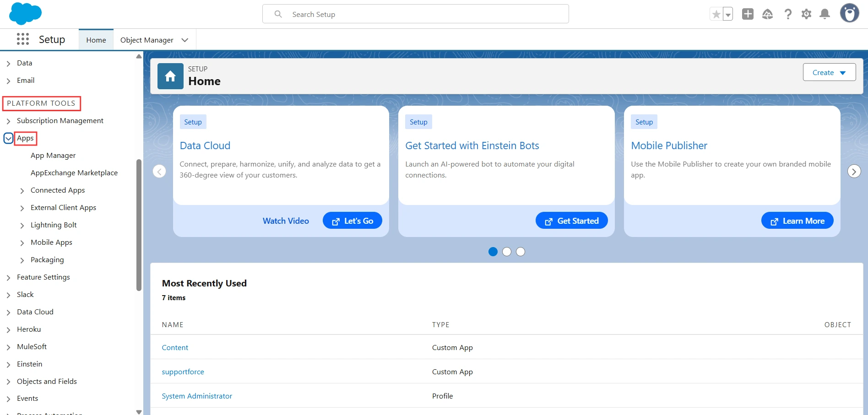The height and width of the screenshot is (415, 868).
Task: Expand the Packaging node
Action: (x=22, y=260)
